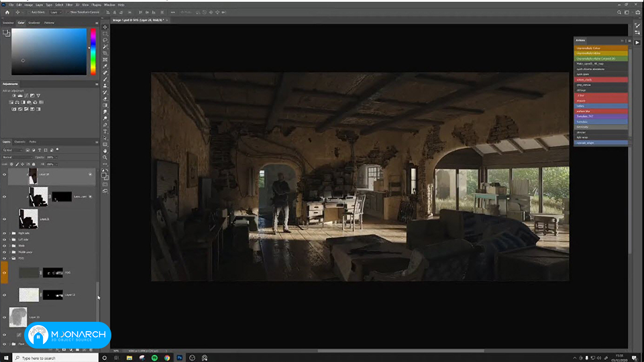Switch to the Paths tab
Image resolution: width=644 pixels, height=362 pixels.
[x=32, y=142]
